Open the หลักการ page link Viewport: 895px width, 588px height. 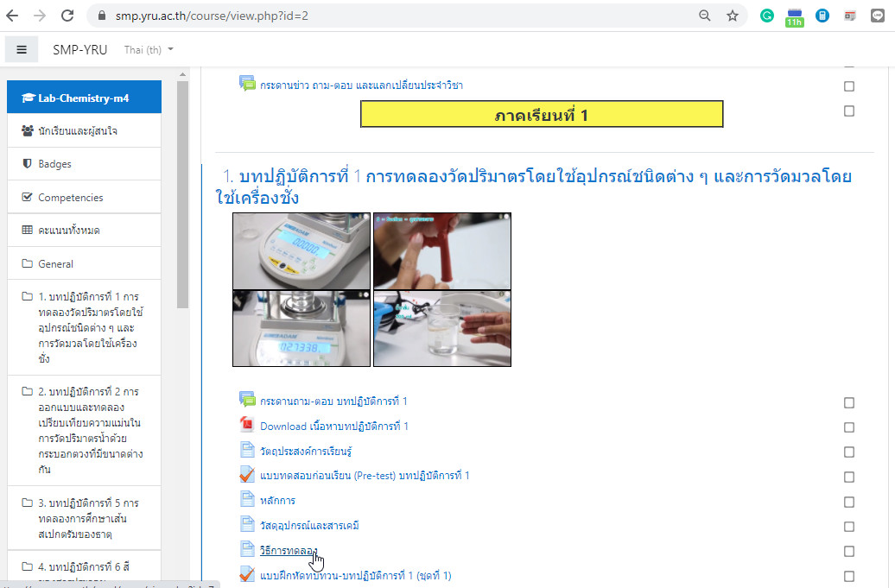(x=277, y=501)
